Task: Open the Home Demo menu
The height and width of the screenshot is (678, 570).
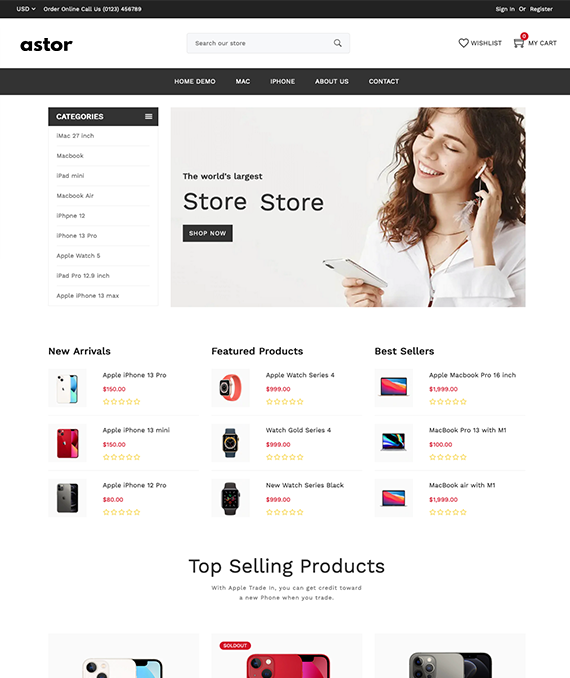Action: point(195,81)
